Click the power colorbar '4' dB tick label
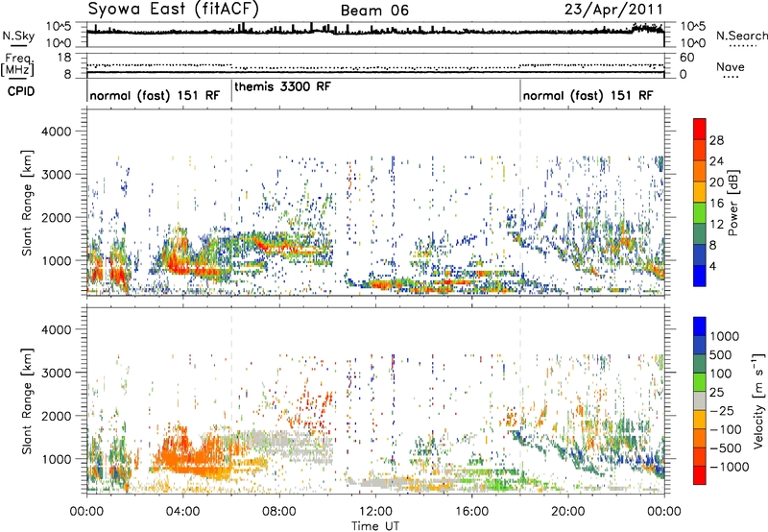 (x=712, y=267)
